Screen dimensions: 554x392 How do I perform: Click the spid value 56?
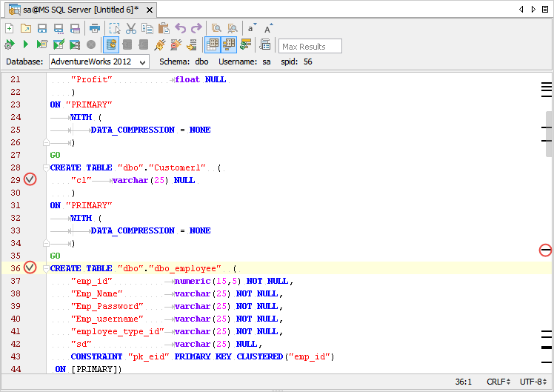(308, 62)
